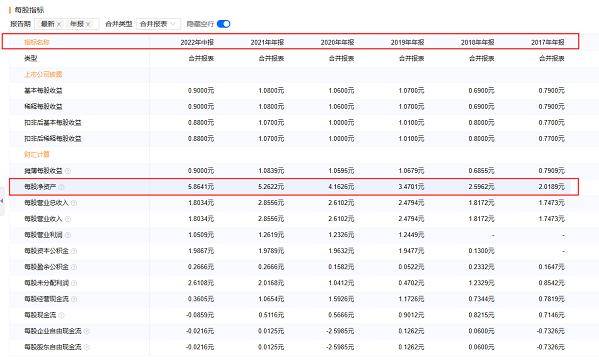Click 每股净资产 value 5.8641元

coord(201,187)
